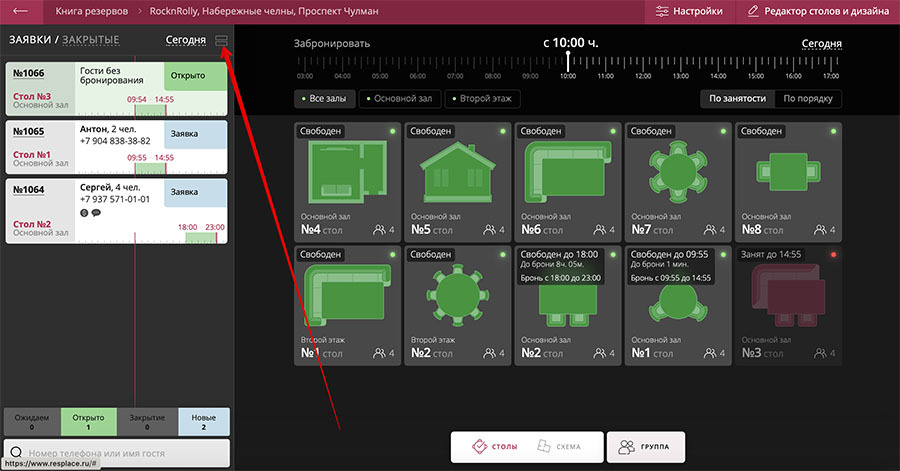Click Стол №2 link in request №1064
This screenshot has height=471, width=900.
[32, 224]
